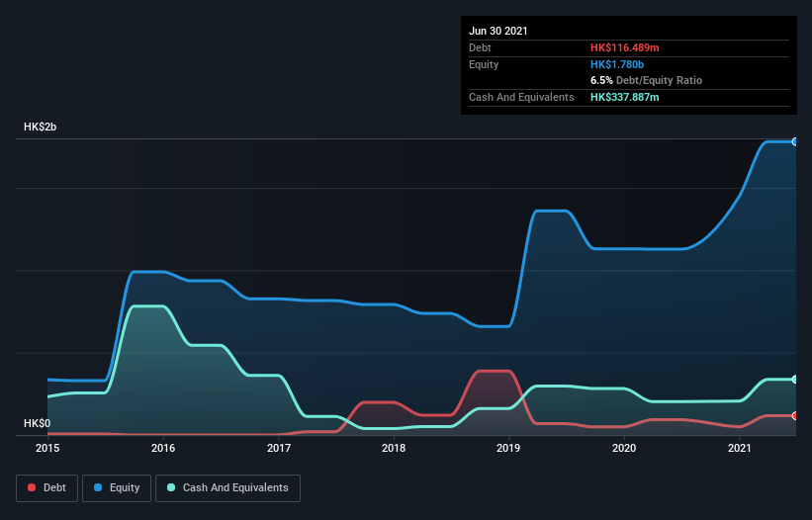
Task: Click the Jun 30 2021 tooltip date
Action: [x=498, y=31]
